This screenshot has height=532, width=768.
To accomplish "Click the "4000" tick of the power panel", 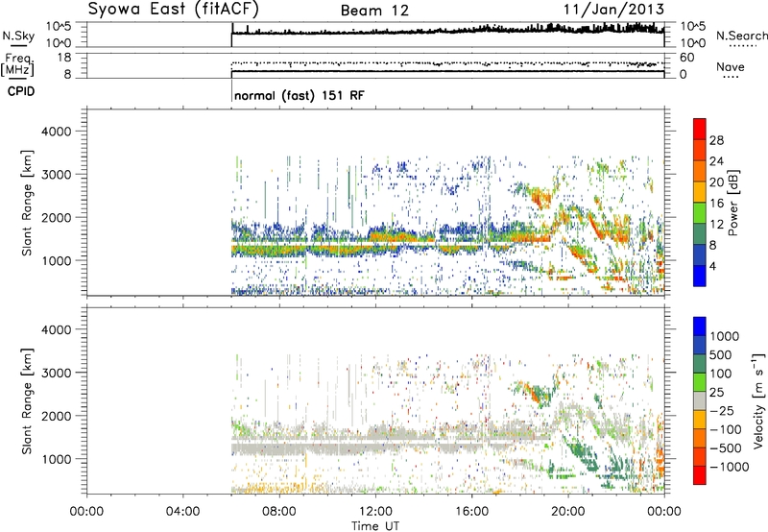I will click(x=57, y=132).
